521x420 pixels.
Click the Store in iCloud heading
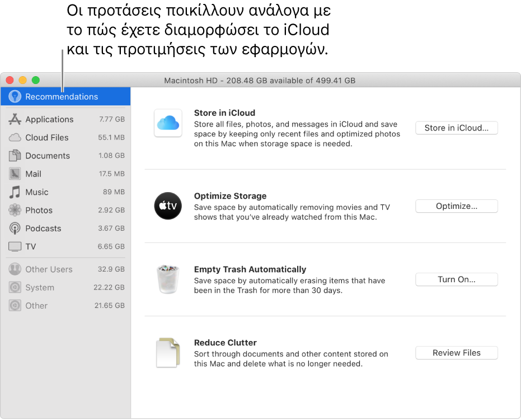[x=224, y=113]
